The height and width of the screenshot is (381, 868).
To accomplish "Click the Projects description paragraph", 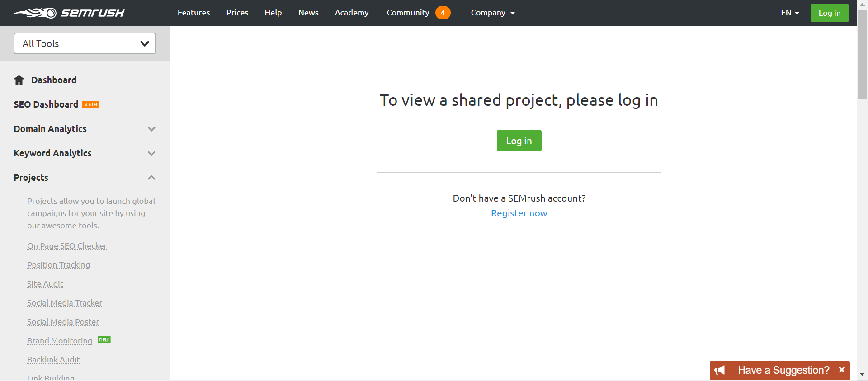I will (x=91, y=213).
